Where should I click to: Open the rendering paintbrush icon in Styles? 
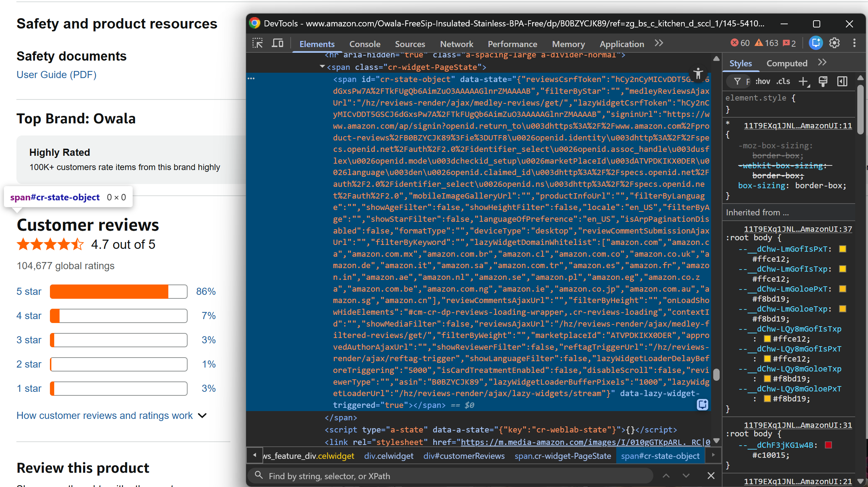click(823, 82)
